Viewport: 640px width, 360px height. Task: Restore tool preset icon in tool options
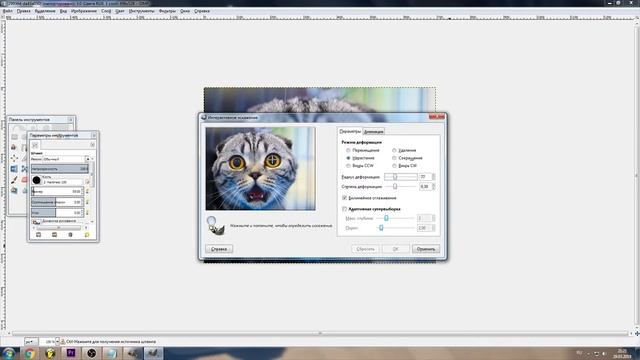tap(54, 235)
